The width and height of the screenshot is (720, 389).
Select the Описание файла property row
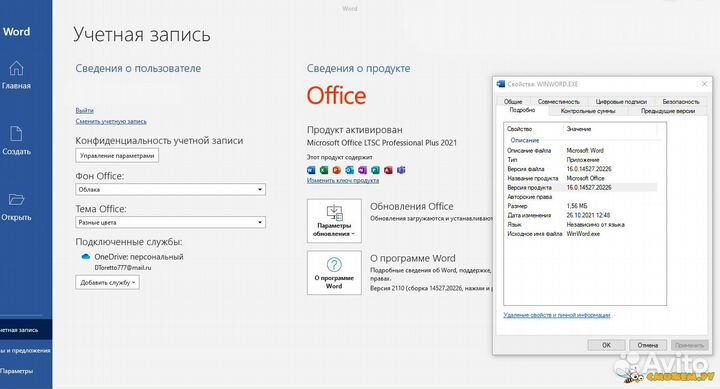pos(581,150)
